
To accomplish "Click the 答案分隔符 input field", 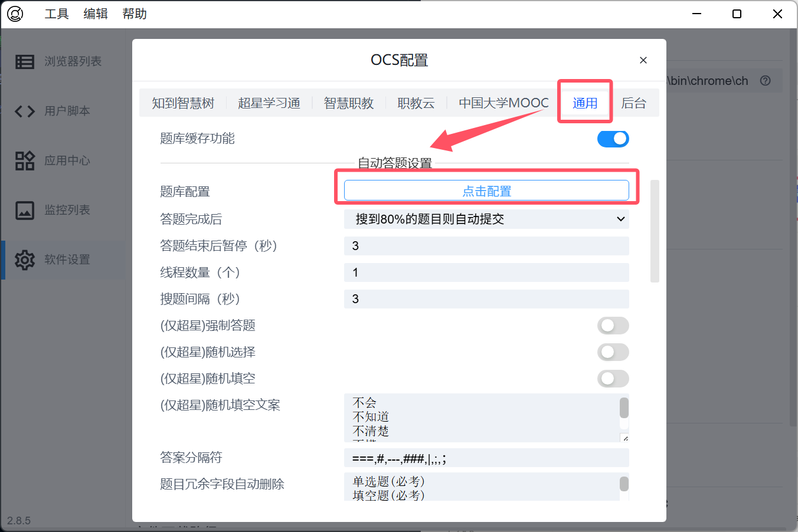I will (486, 458).
